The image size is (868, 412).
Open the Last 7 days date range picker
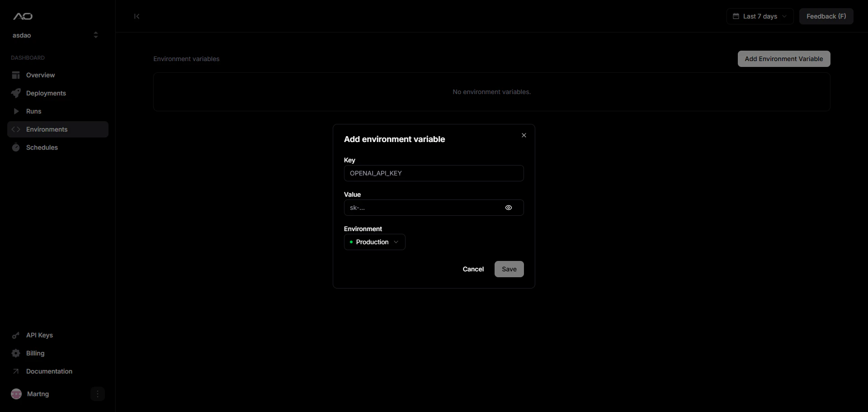[759, 16]
